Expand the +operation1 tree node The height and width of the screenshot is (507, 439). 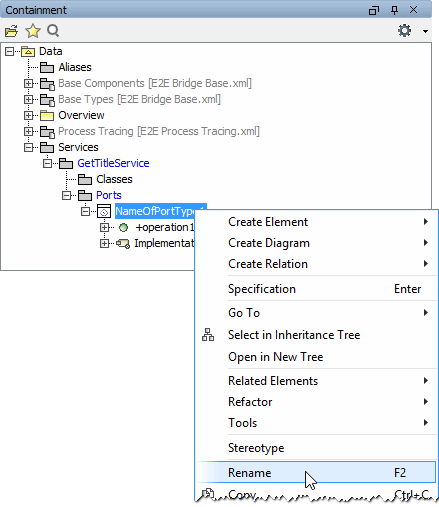pos(104,228)
